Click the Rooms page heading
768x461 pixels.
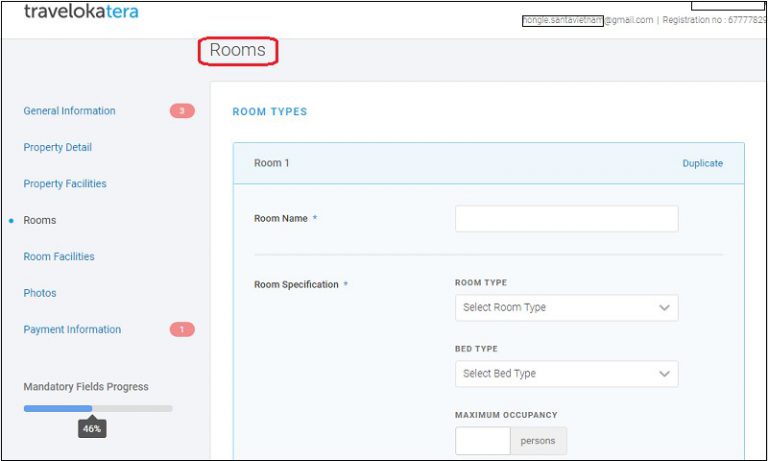point(237,51)
